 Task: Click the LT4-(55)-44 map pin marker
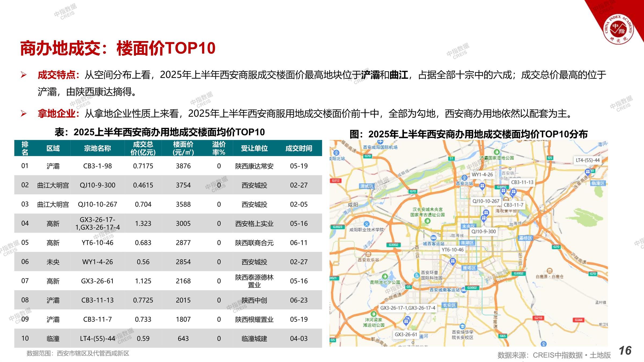click(x=587, y=172)
